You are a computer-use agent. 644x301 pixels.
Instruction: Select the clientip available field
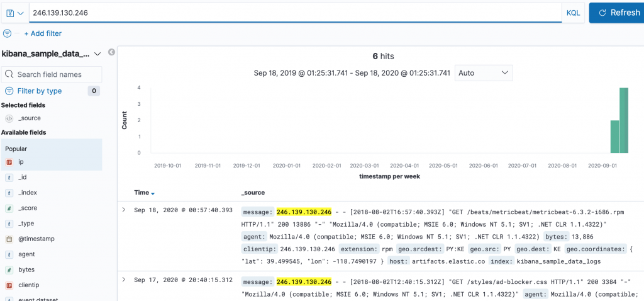[x=28, y=285]
